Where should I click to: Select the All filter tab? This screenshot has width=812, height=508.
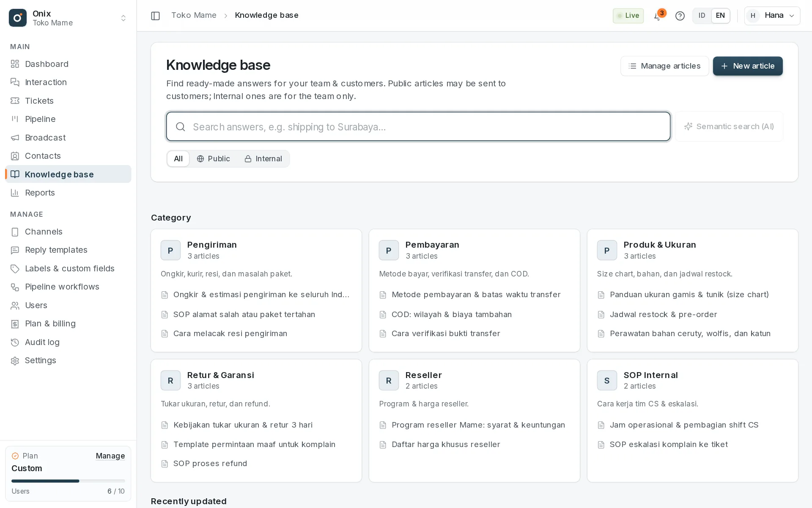[x=178, y=159]
